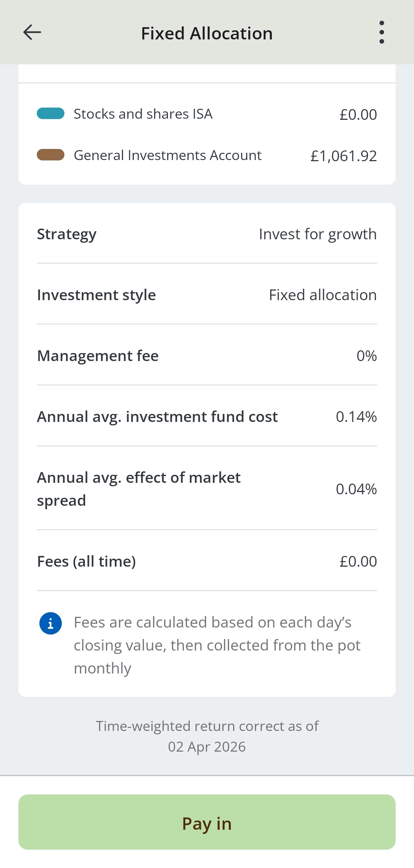Click the brown General Investments Account swatch
This screenshot has width=414, height=868.
click(51, 155)
